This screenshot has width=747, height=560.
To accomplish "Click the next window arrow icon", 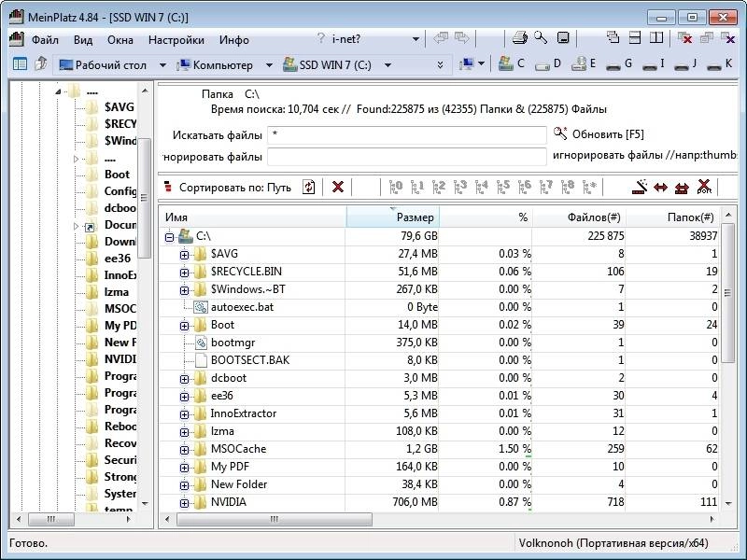I will tap(461, 38).
